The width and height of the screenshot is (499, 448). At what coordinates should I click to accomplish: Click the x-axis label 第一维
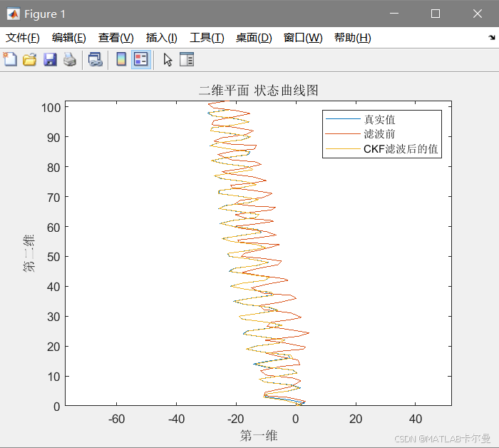pyautogui.click(x=258, y=435)
